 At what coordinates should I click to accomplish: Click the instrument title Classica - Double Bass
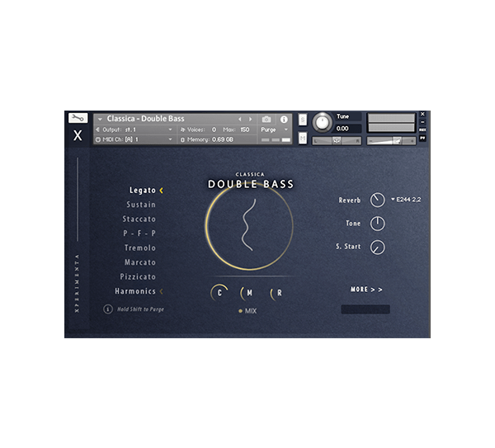coord(145,119)
